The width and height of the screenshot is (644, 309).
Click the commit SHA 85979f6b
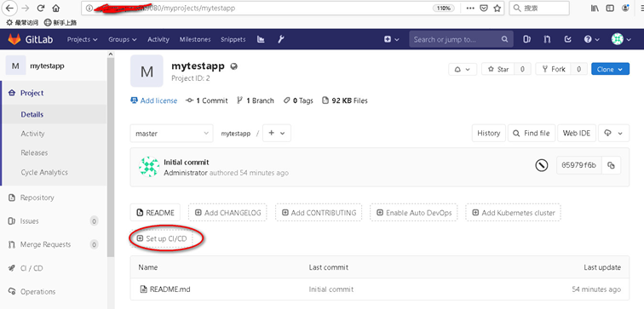(x=578, y=166)
